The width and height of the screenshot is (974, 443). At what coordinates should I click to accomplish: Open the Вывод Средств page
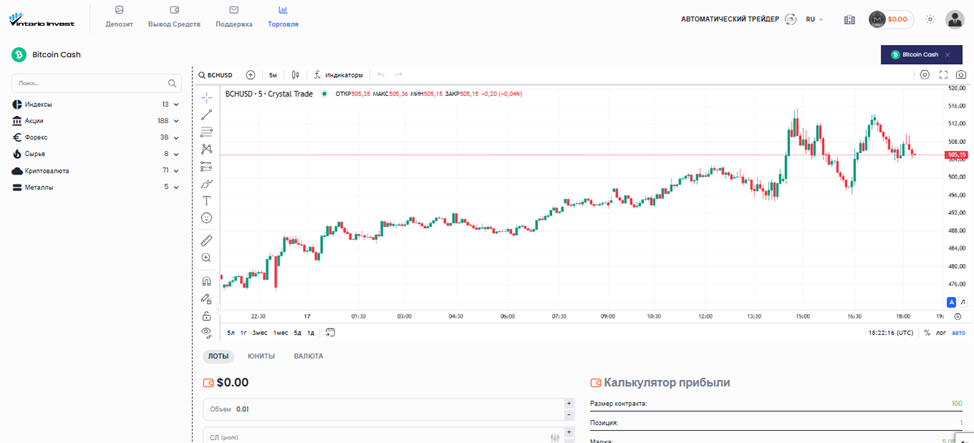coord(175,17)
